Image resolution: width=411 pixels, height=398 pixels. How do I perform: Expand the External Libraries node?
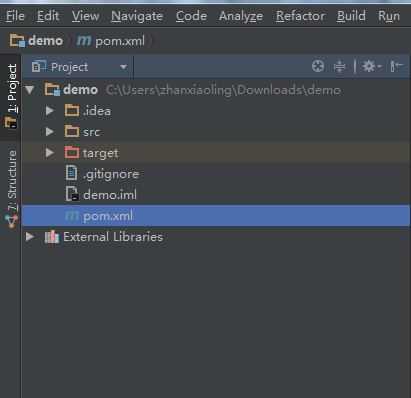click(30, 237)
